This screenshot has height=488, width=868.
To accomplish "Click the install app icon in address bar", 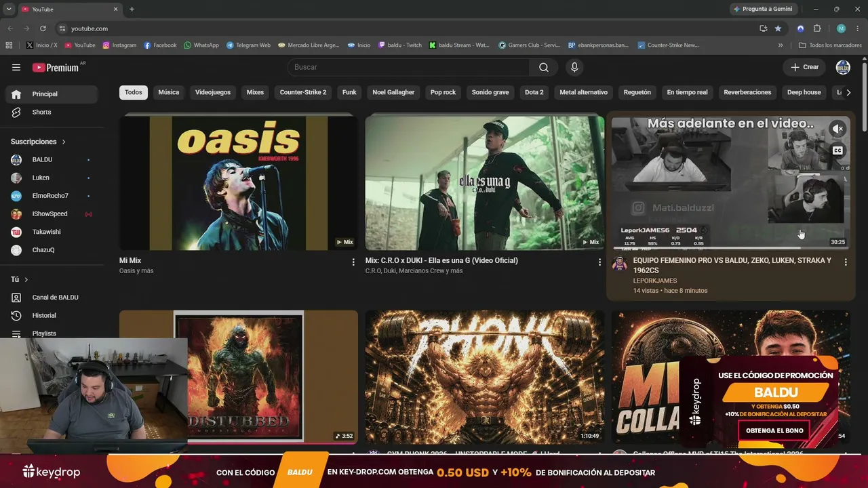I will point(763,28).
